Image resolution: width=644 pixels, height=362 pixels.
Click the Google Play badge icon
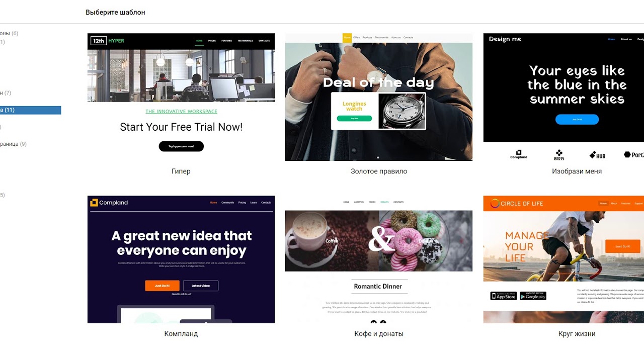tap(533, 296)
